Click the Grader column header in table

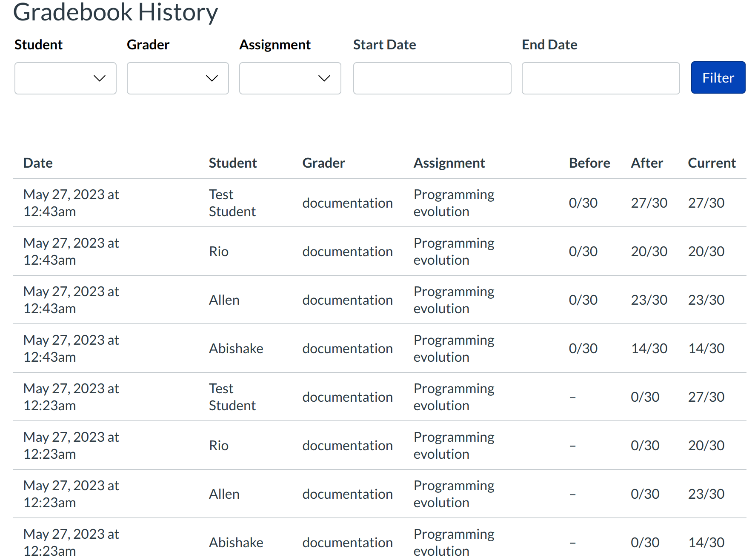323,163
